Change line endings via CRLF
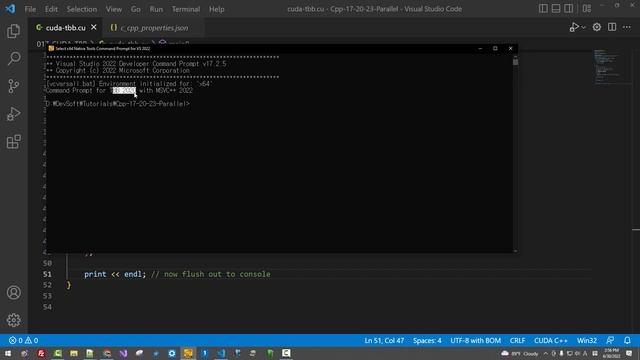 pos(517,340)
